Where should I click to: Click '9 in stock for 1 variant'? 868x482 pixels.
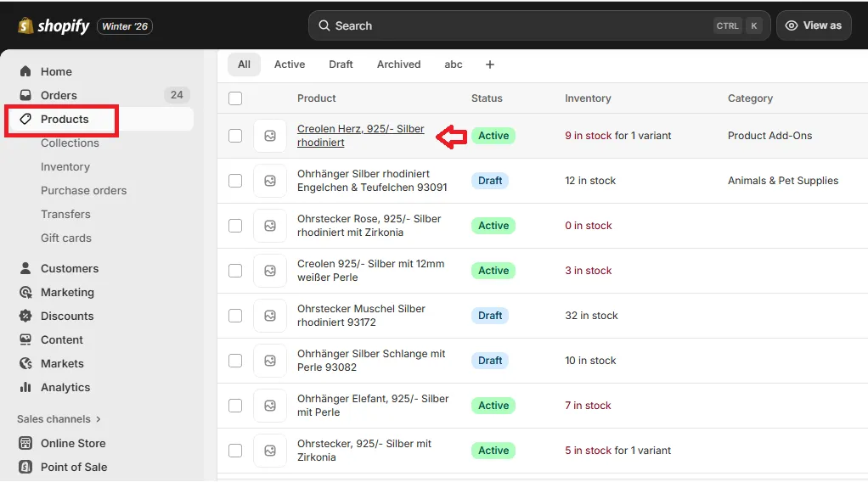[x=617, y=136]
